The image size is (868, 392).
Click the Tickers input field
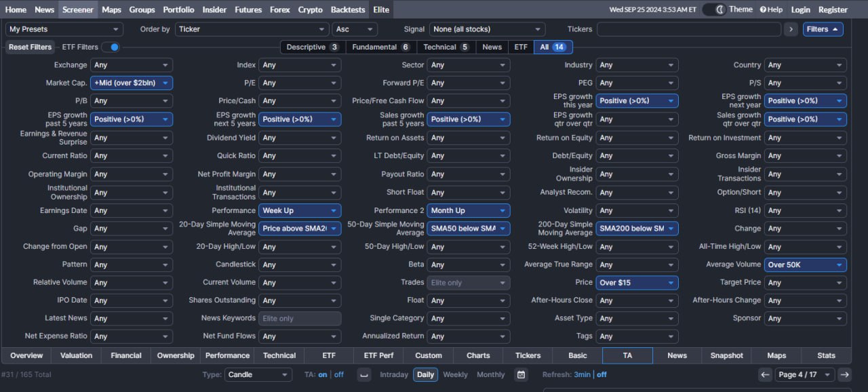[x=688, y=29]
